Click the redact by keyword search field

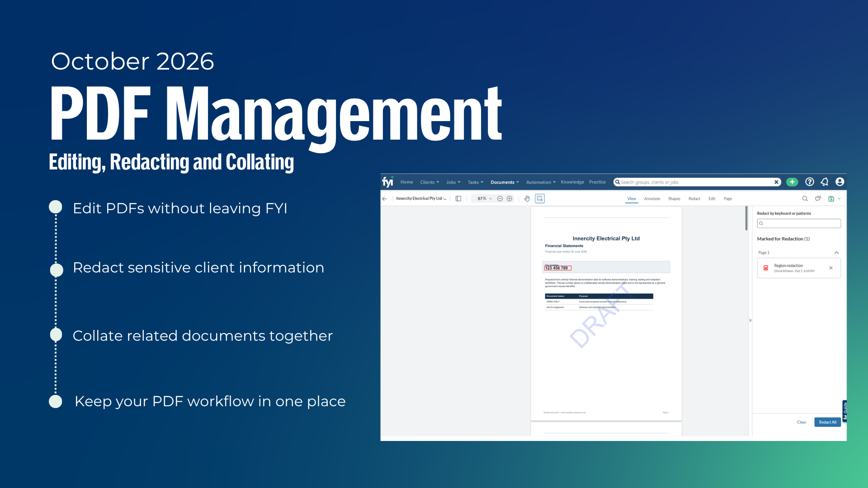coord(799,223)
